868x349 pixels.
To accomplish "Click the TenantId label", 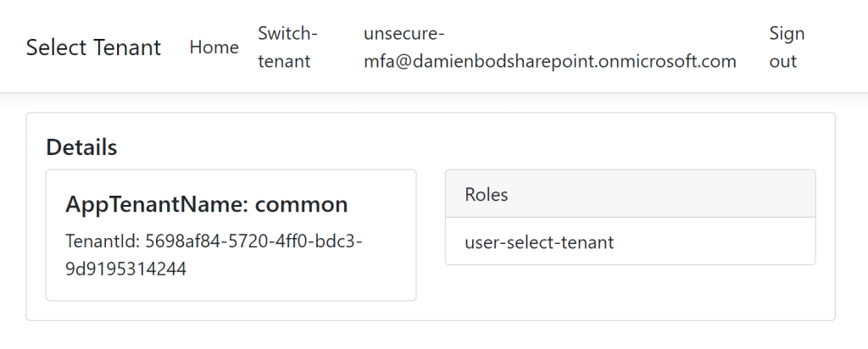I will point(102,241).
